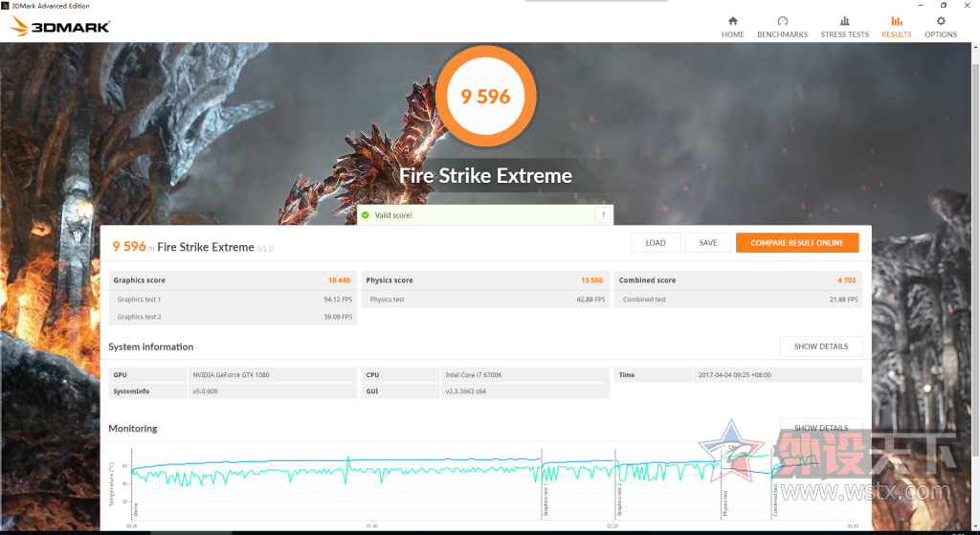Click the Monitoring heading
The image size is (980, 535).
(x=132, y=428)
